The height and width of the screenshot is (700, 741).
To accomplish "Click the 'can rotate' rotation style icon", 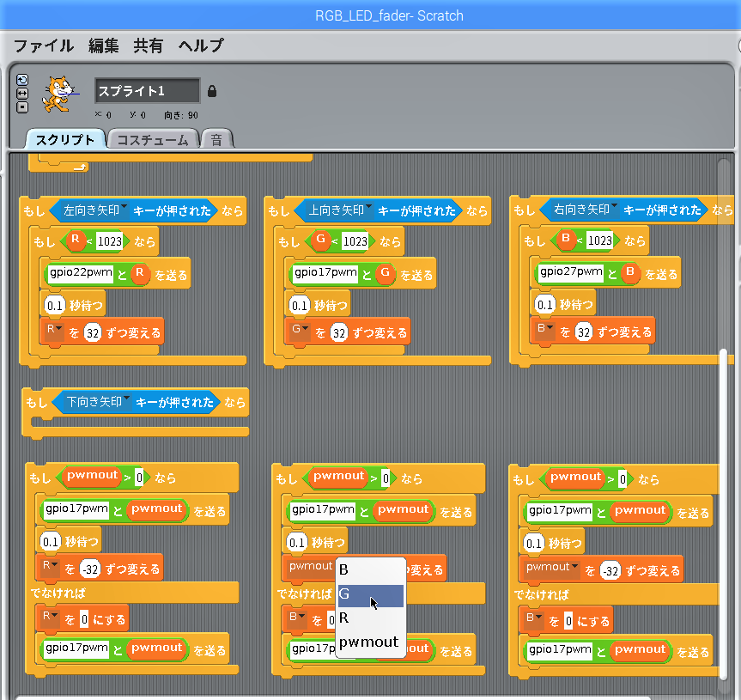I will (x=22, y=80).
